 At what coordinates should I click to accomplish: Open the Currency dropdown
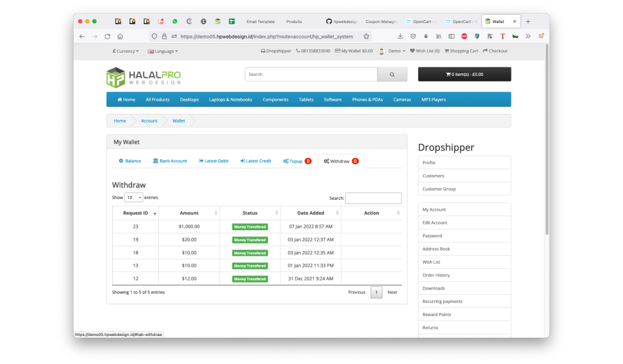[125, 51]
